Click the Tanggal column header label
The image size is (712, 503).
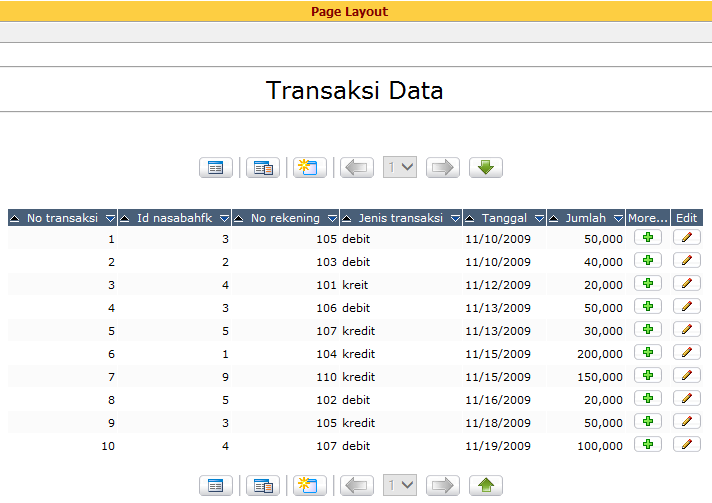[504, 218]
